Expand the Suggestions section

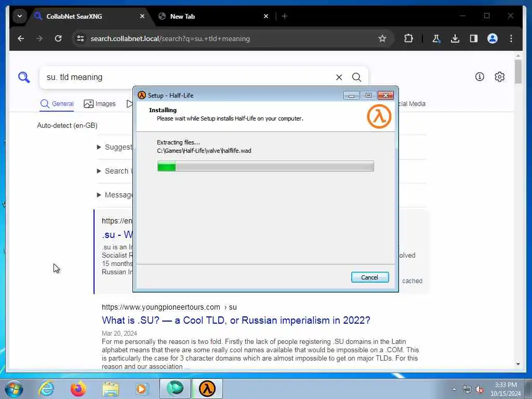point(115,147)
